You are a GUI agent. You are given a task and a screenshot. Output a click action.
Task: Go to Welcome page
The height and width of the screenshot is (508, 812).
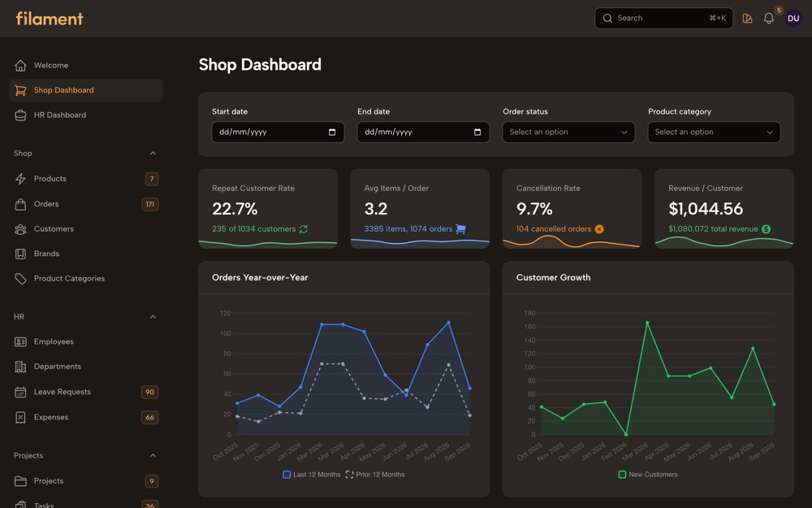[x=86, y=65]
